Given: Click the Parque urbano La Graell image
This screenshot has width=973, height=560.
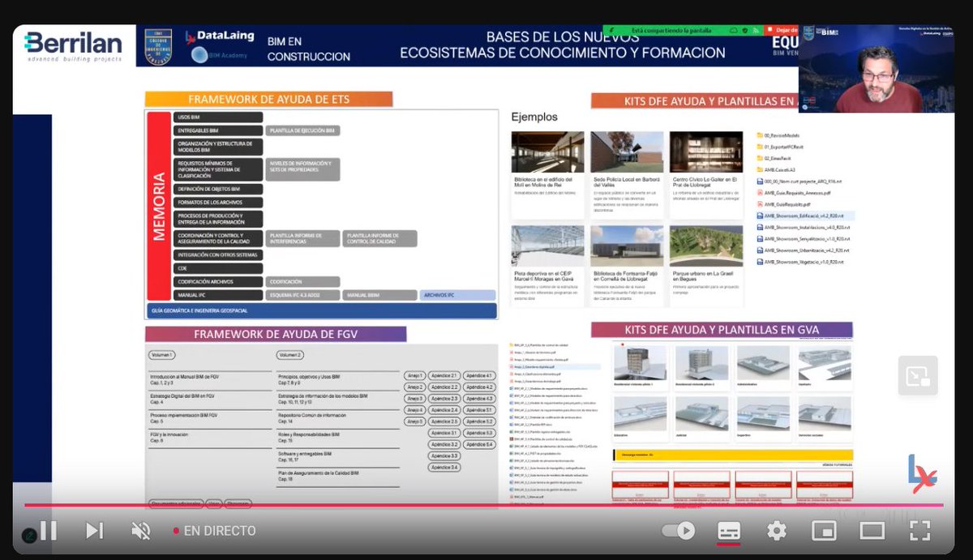Looking at the screenshot, I should 706,246.
